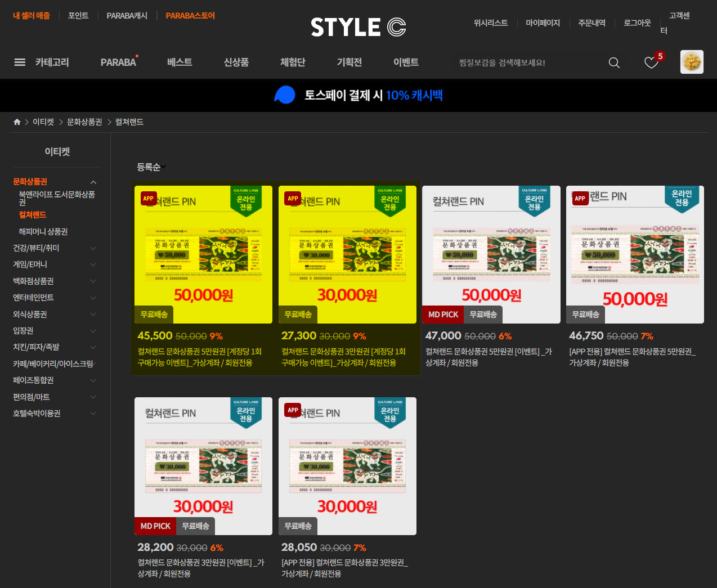The height and width of the screenshot is (588, 717).
Task: Click the STYLE C logo
Action: [x=358, y=27]
